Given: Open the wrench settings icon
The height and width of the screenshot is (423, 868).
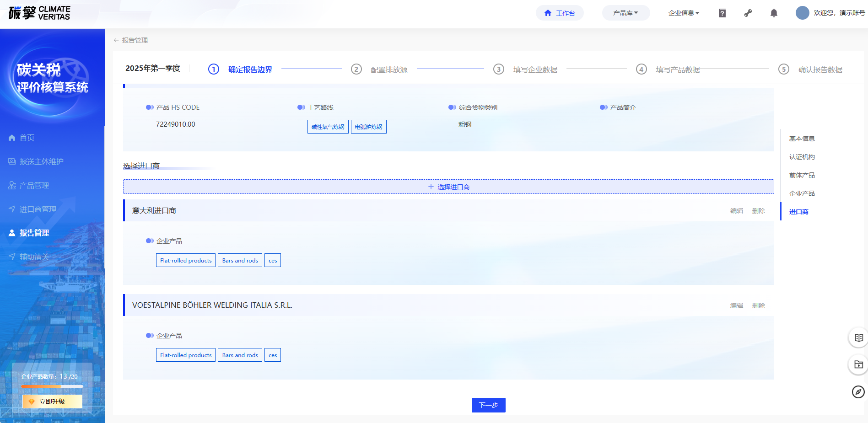Looking at the screenshot, I should tap(748, 13).
